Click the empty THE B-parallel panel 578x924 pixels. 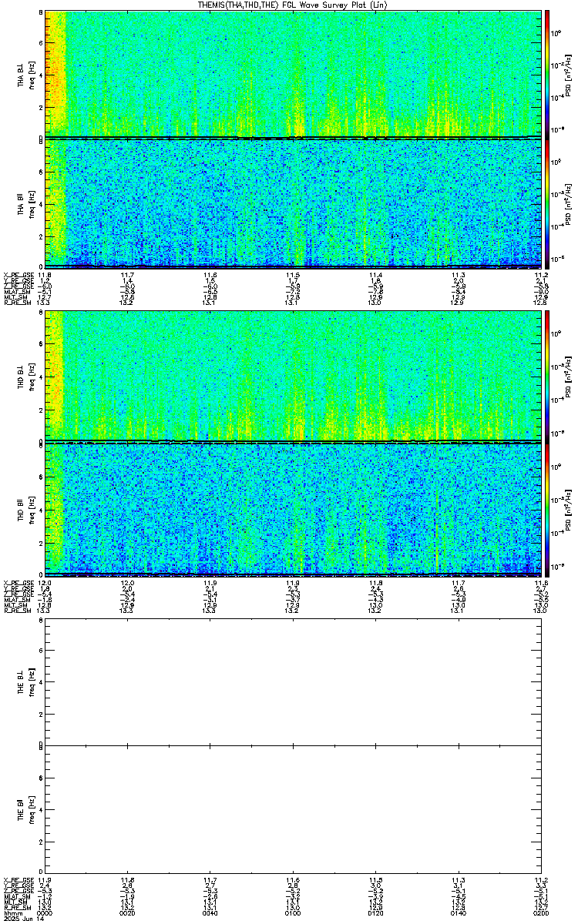tap(293, 810)
